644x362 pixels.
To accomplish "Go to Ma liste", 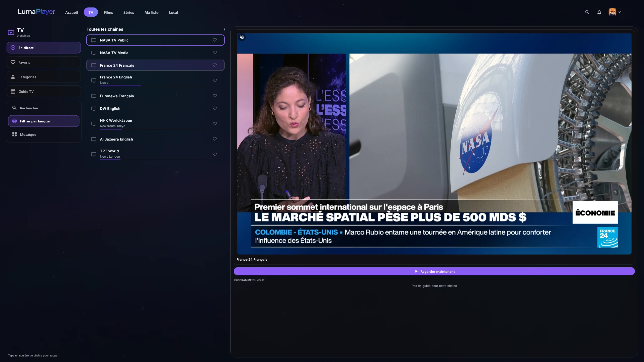I will click(x=151, y=12).
